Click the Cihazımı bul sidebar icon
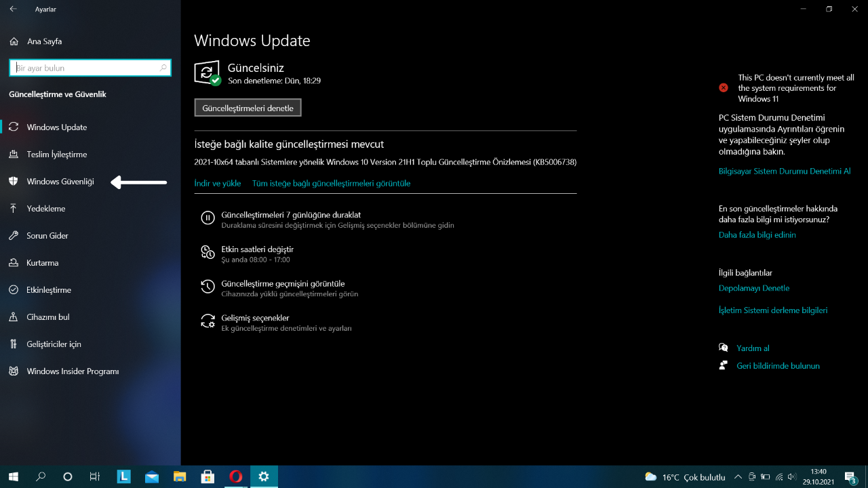 pos(14,317)
